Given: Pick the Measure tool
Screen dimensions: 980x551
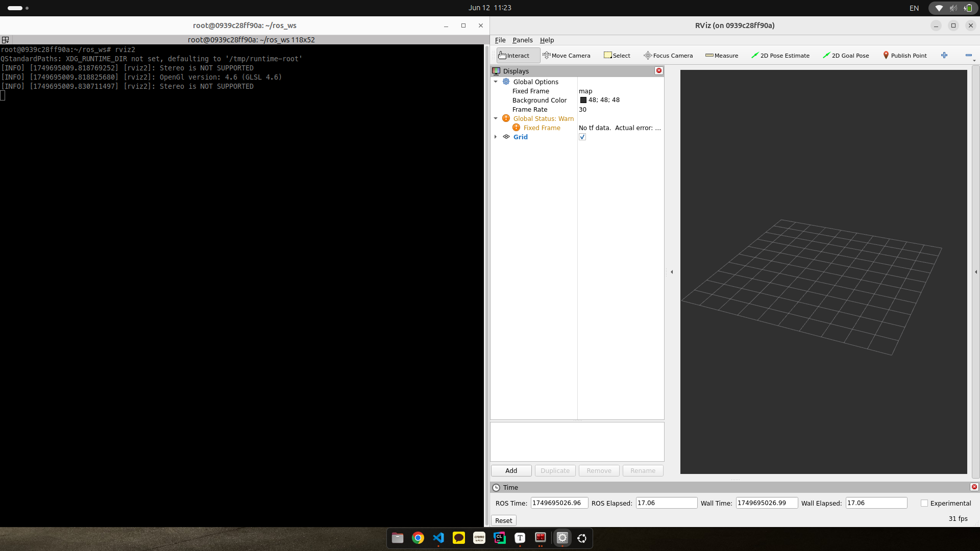Looking at the screenshot, I should pos(722,56).
